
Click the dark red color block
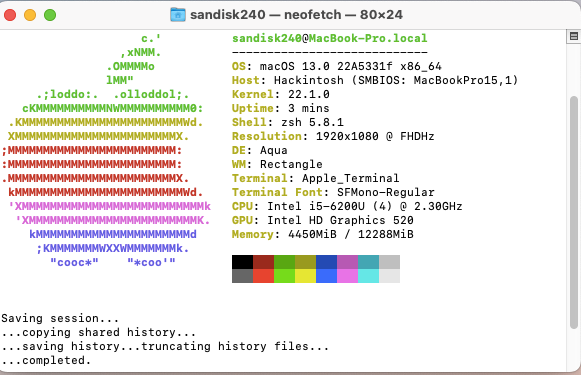pos(263,262)
